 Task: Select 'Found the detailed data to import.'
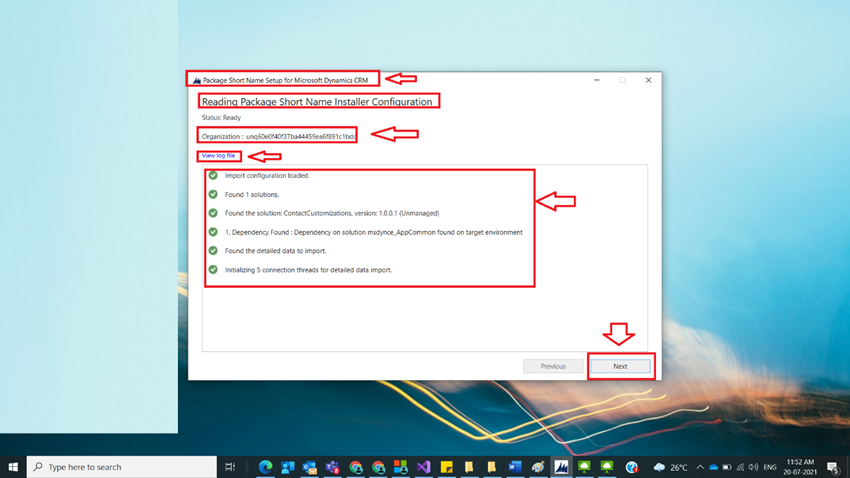[x=275, y=251]
